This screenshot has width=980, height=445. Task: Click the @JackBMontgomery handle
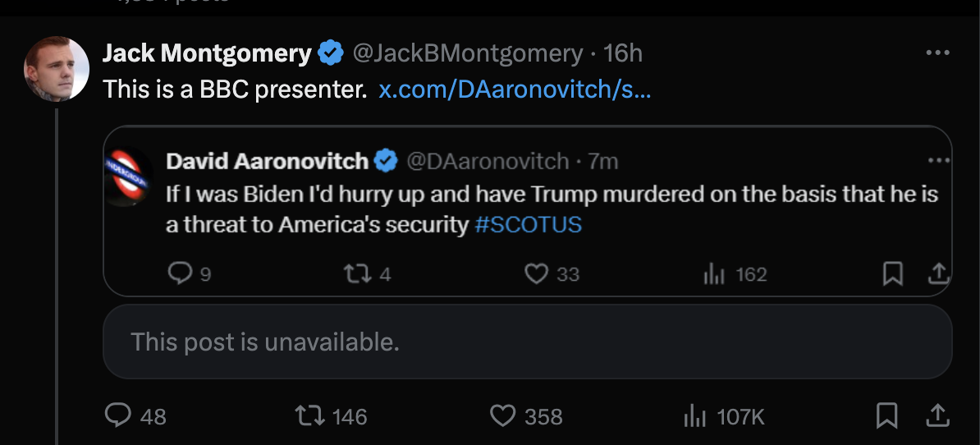pos(467,54)
